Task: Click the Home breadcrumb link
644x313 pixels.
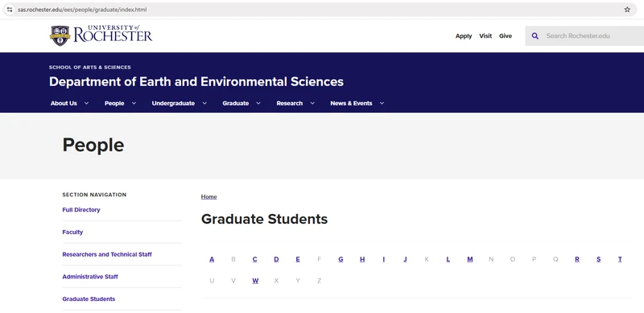Action: (x=208, y=197)
